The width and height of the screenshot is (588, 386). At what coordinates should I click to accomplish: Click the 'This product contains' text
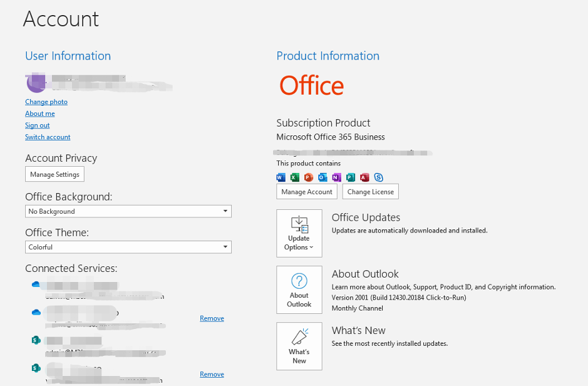[x=309, y=163]
